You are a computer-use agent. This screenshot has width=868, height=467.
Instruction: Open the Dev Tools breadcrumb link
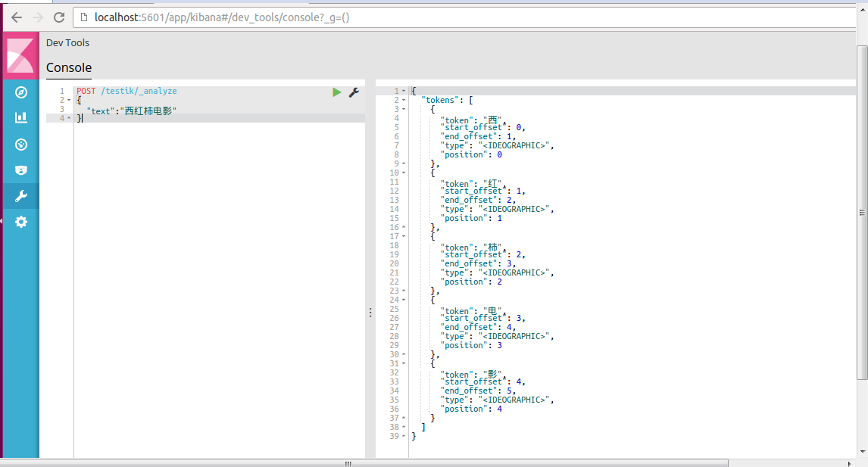tap(67, 42)
